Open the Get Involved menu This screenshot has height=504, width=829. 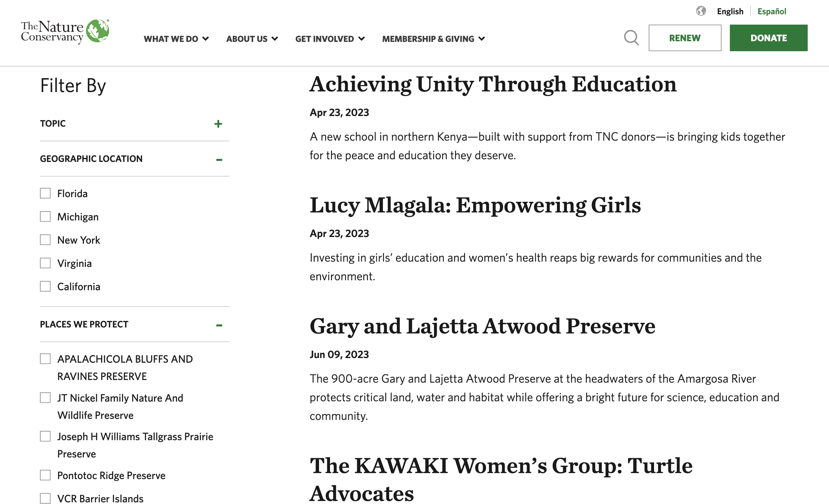(330, 39)
